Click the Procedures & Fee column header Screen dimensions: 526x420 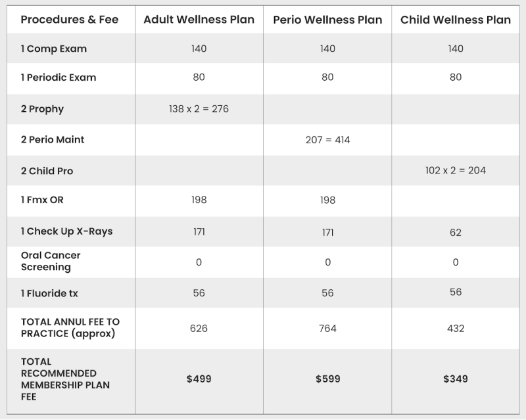click(x=70, y=20)
